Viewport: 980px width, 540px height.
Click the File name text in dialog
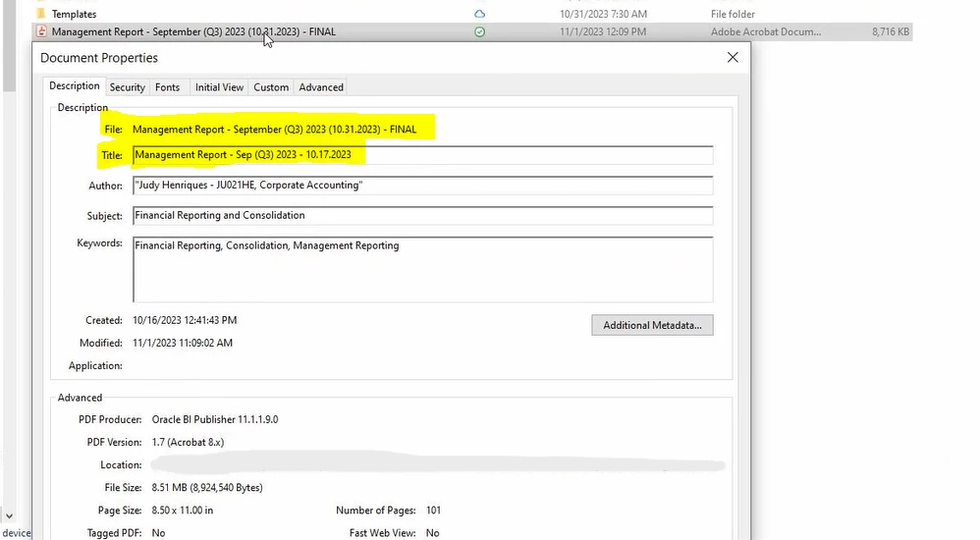click(274, 130)
